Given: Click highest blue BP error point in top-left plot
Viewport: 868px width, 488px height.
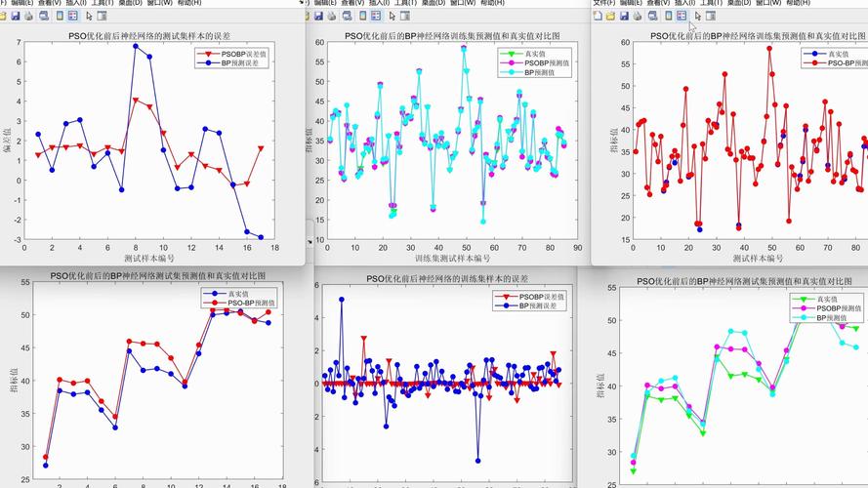Looking at the screenshot, I should pos(136,47).
